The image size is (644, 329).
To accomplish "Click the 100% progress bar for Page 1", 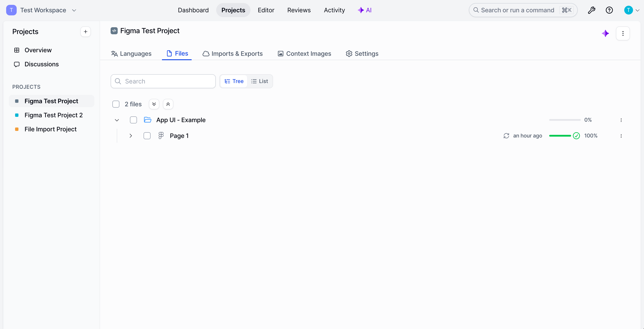I will tap(560, 136).
